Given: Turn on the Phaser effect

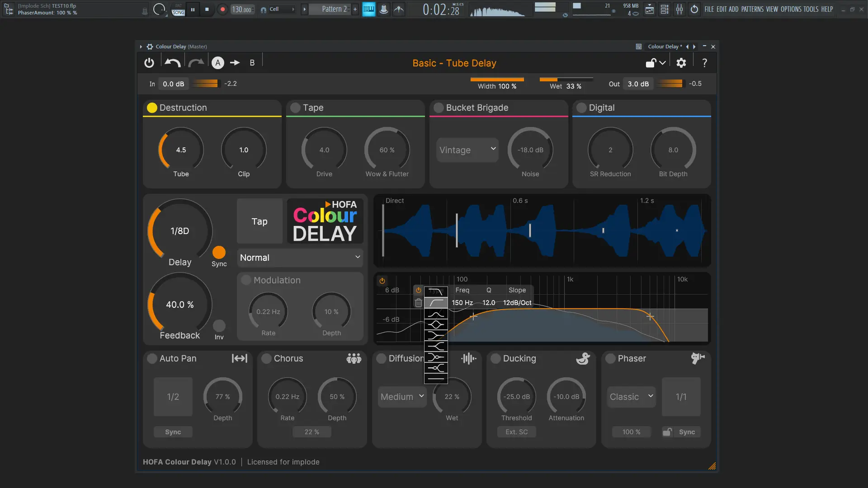Looking at the screenshot, I should [610, 358].
